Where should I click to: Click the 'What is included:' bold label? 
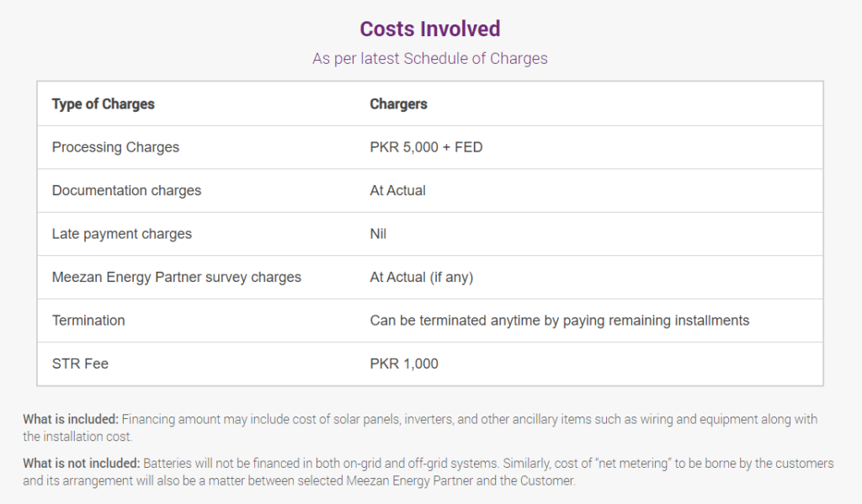(71, 419)
